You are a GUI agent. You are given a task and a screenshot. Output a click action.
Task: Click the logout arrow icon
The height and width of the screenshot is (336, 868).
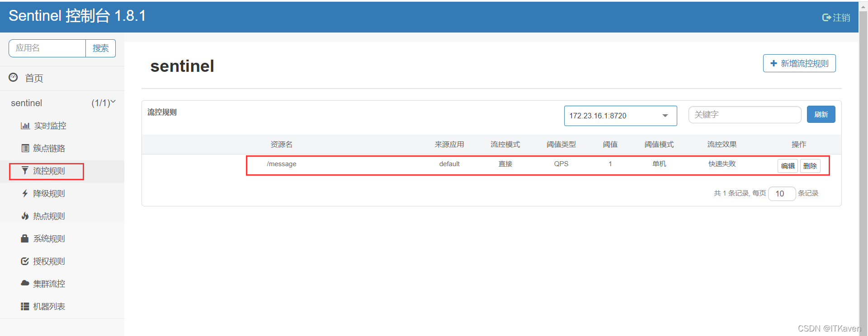pos(826,18)
